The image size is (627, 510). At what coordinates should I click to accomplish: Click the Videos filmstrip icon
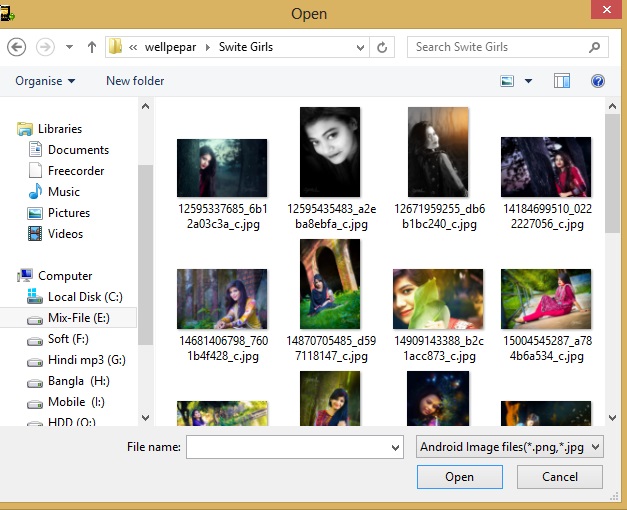[x=35, y=234]
